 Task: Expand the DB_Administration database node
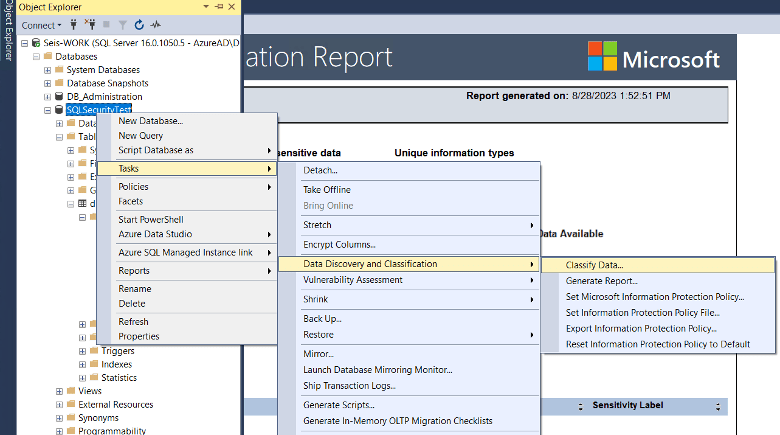pyautogui.click(x=48, y=97)
